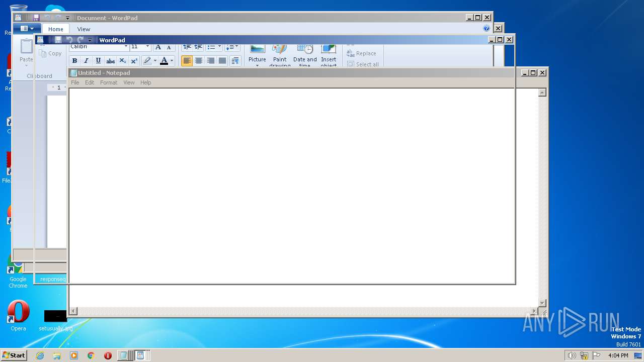Click the Increase indent icon
Screen dimensions: 644x362
pos(198,47)
